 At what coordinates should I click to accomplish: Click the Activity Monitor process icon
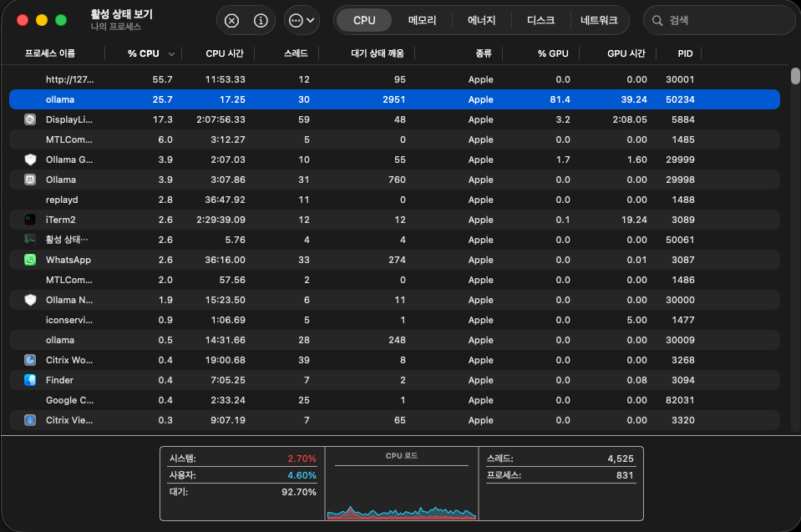[x=30, y=240]
